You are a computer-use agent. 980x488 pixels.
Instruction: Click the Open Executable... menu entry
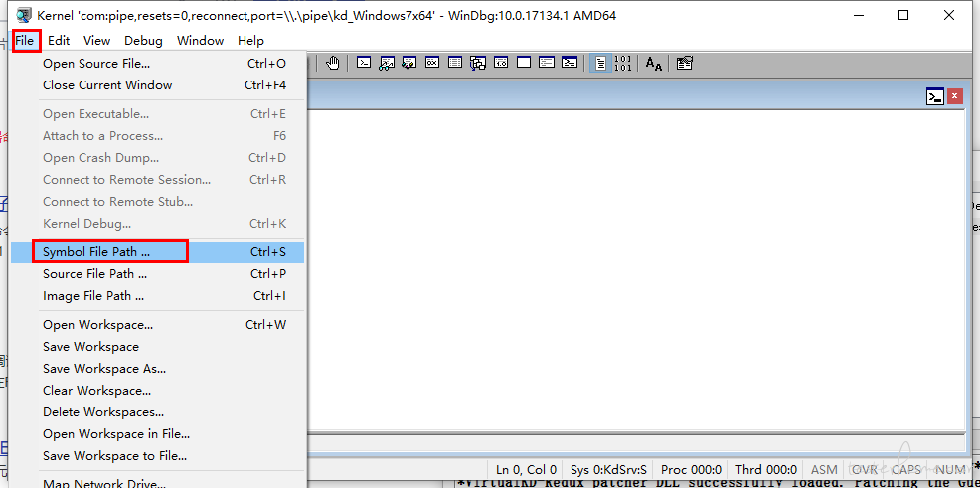pos(157,114)
